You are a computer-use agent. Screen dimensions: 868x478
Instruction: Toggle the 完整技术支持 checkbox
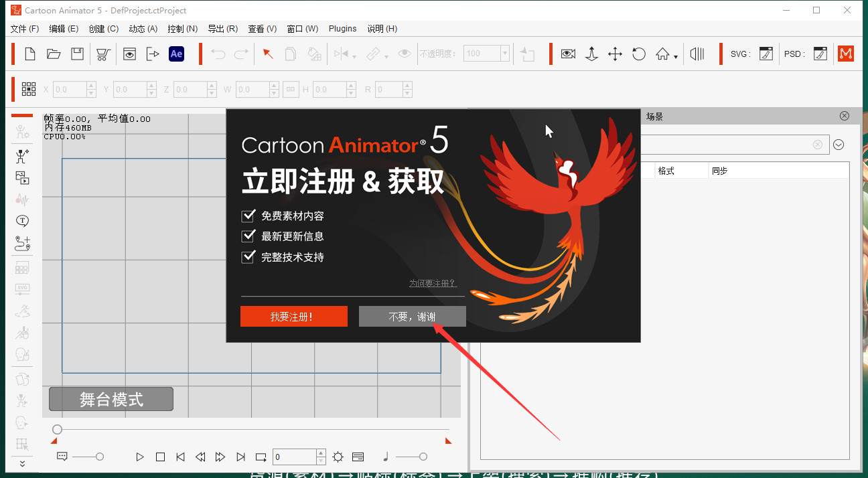pos(249,256)
